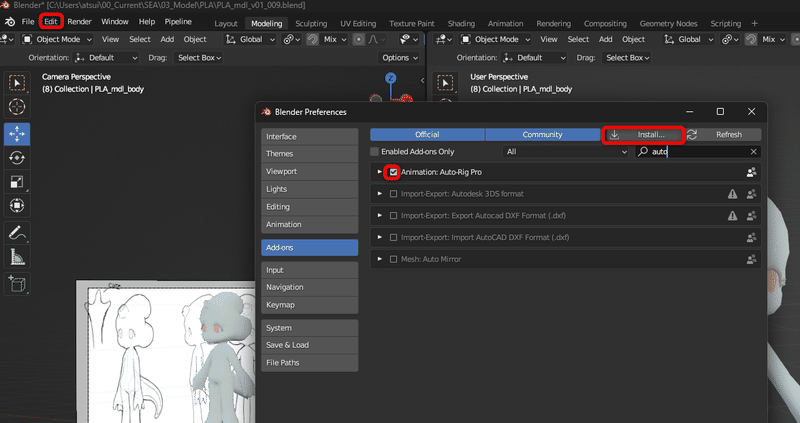This screenshot has width=800, height=423.
Task: Click community icon on Auto Mirror row
Action: [x=751, y=259]
